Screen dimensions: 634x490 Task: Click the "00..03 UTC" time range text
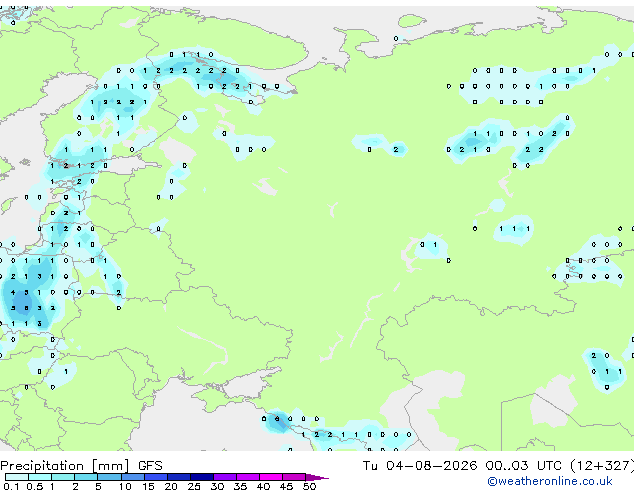(524, 466)
